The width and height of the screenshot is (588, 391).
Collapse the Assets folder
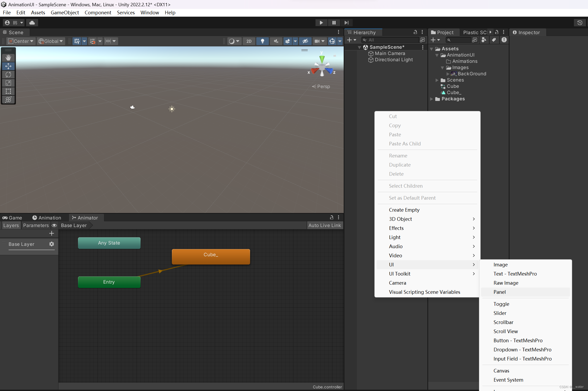click(x=432, y=49)
